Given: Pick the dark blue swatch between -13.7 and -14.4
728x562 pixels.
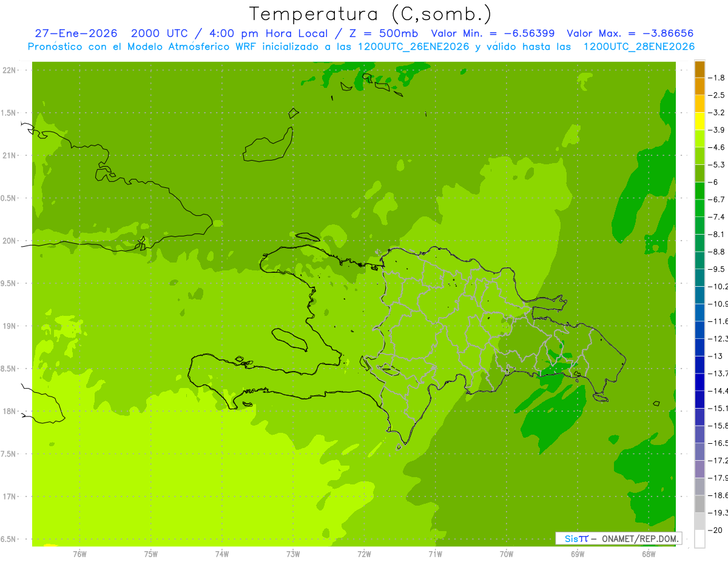Looking at the screenshot, I should 699,382.
